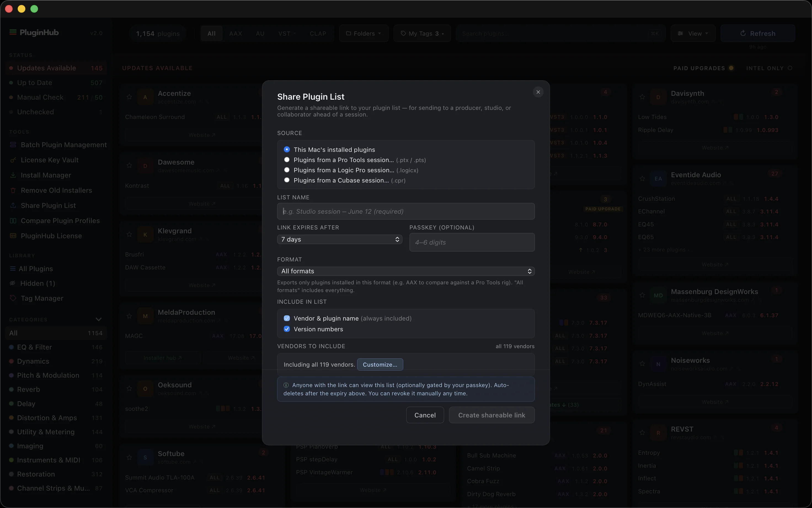Open the Folders dropdown
Viewport: 812px width, 508px height.
click(x=364, y=33)
